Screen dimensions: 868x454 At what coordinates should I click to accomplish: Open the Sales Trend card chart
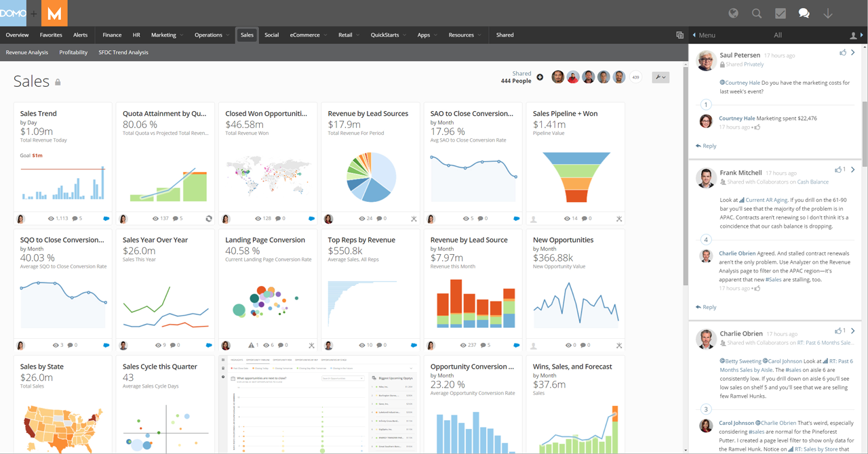(62, 182)
